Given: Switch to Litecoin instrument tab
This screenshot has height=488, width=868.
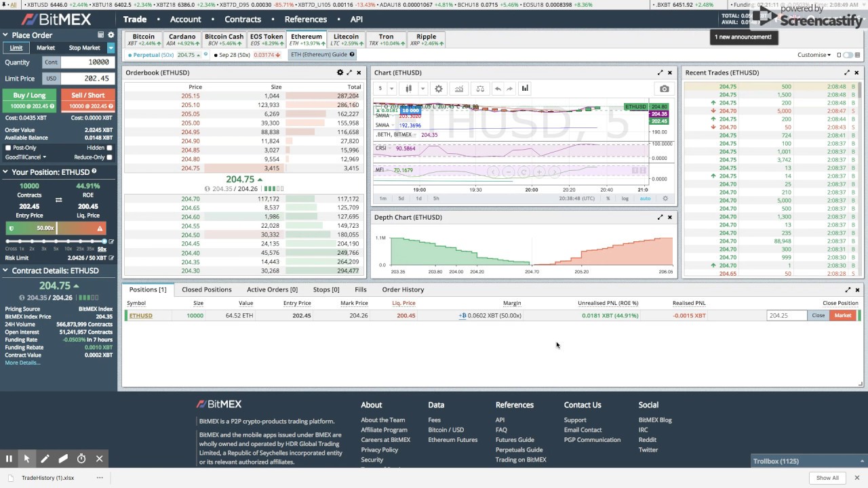Looking at the screenshot, I should (345, 39).
